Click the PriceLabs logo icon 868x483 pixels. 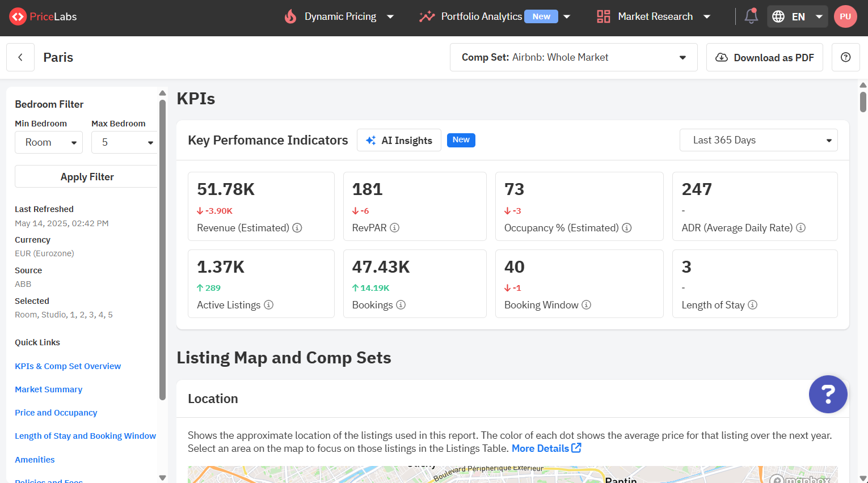[18, 16]
